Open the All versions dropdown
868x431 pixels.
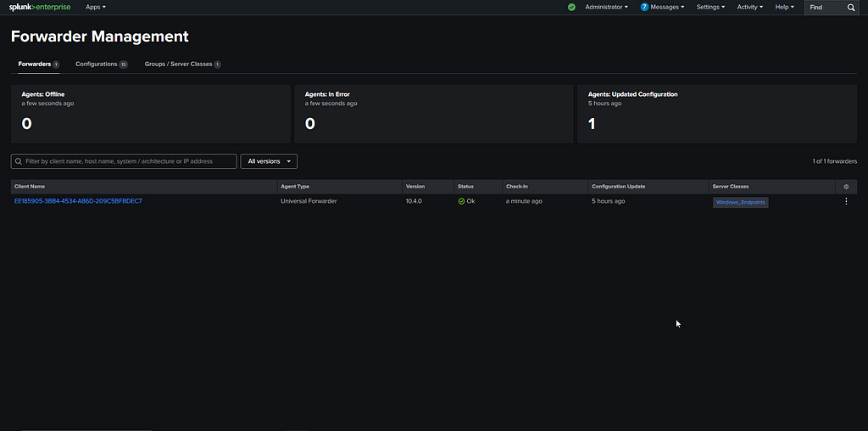click(269, 161)
